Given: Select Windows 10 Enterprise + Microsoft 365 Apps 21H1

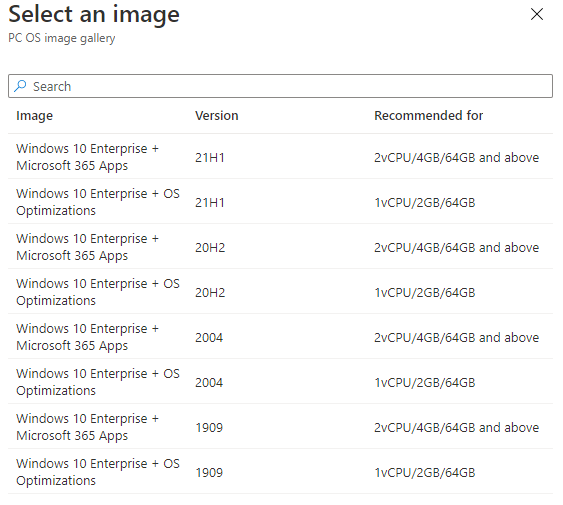Looking at the screenshot, I should tap(280, 157).
